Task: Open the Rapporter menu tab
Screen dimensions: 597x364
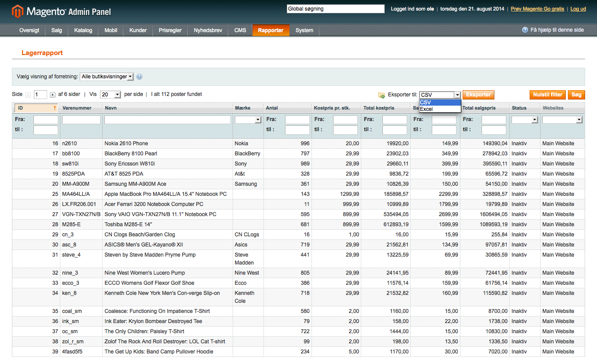Action: [271, 30]
